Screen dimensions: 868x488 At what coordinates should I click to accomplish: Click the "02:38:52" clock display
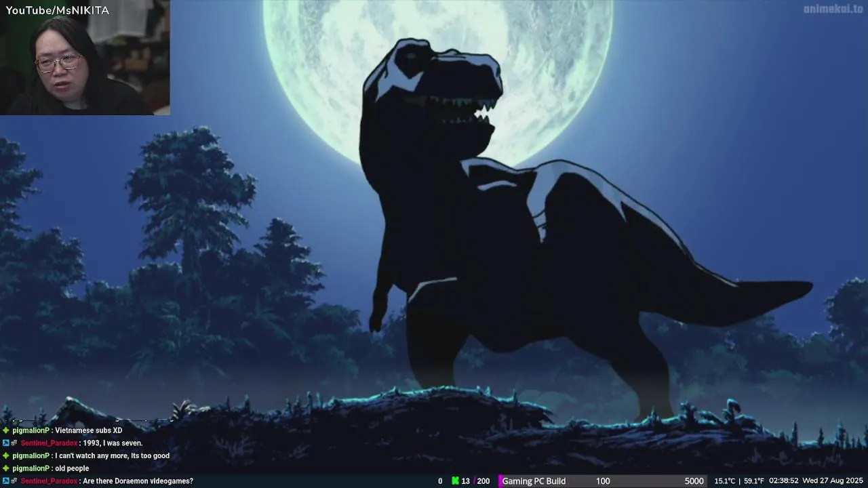tap(783, 481)
